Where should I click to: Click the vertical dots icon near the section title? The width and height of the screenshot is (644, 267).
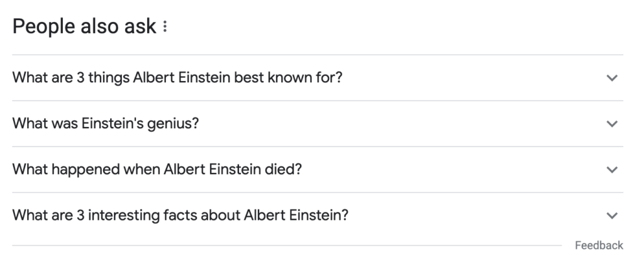165,27
